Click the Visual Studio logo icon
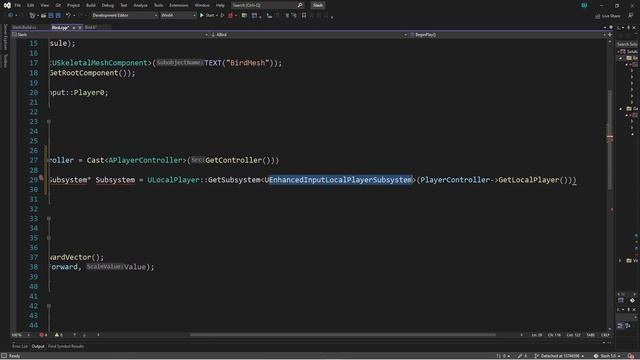 pos(7,5)
